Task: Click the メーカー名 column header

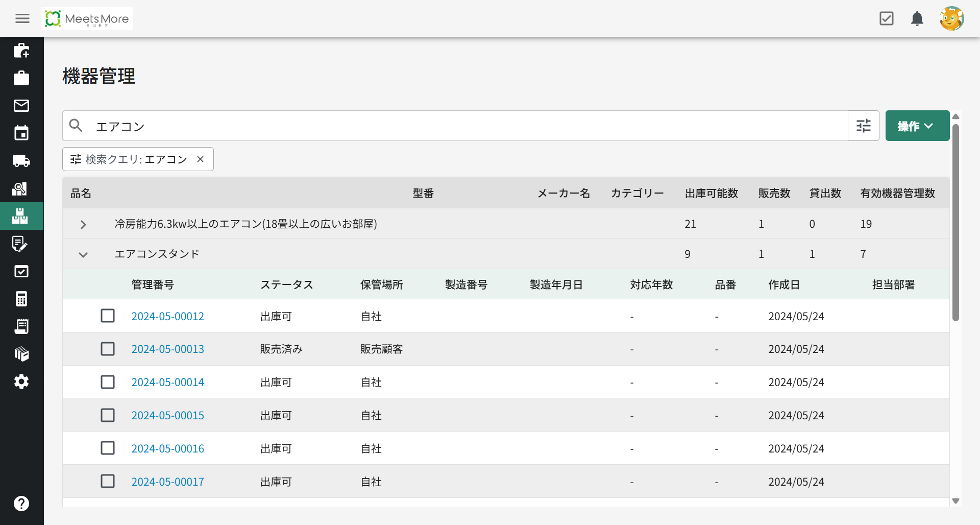Action: point(563,193)
